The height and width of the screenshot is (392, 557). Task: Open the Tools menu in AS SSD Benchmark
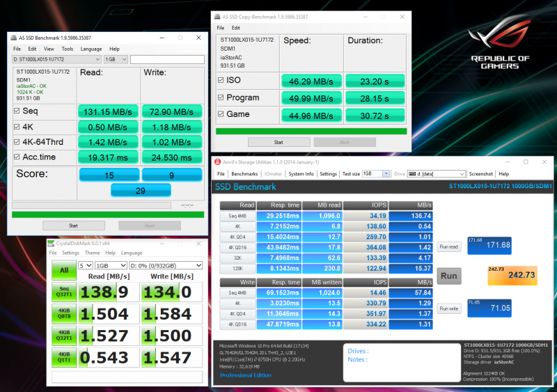coord(67,49)
